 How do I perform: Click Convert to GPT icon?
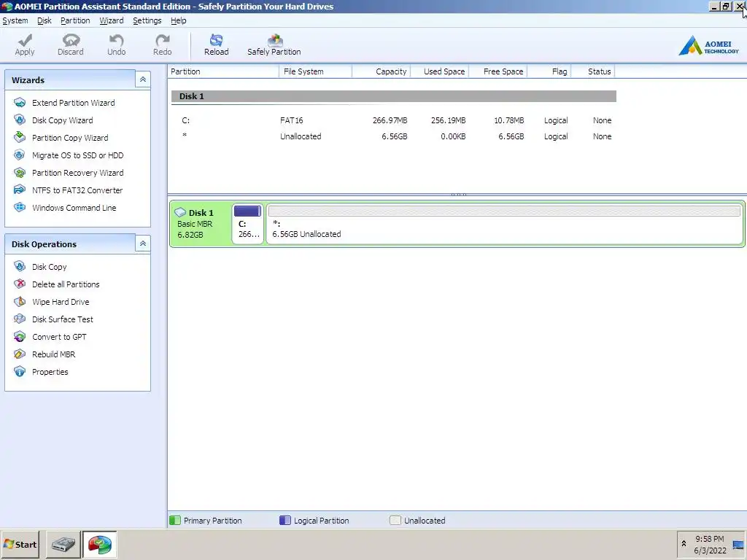pyautogui.click(x=20, y=337)
